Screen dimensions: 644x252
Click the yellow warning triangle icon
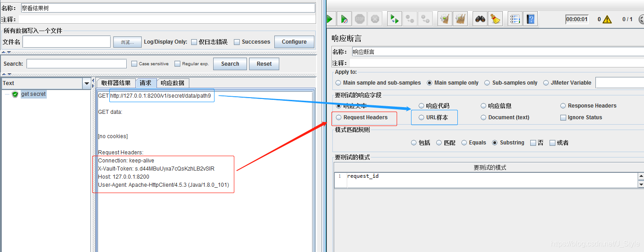pos(607,19)
